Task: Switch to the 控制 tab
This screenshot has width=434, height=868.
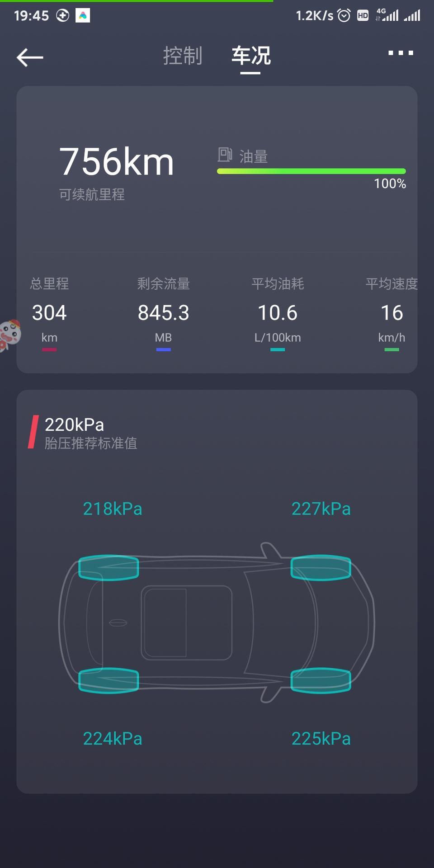Action: pyautogui.click(x=183, y=56)
